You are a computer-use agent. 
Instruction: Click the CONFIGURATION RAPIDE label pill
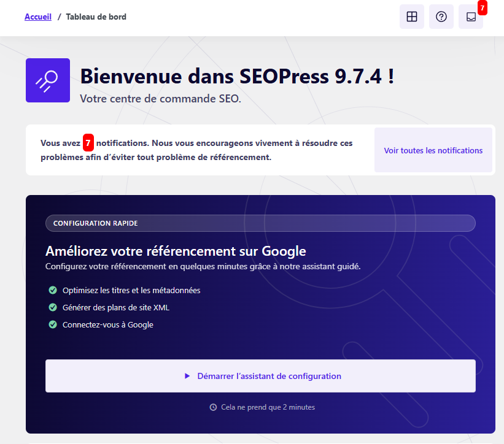tap(260, 223)
